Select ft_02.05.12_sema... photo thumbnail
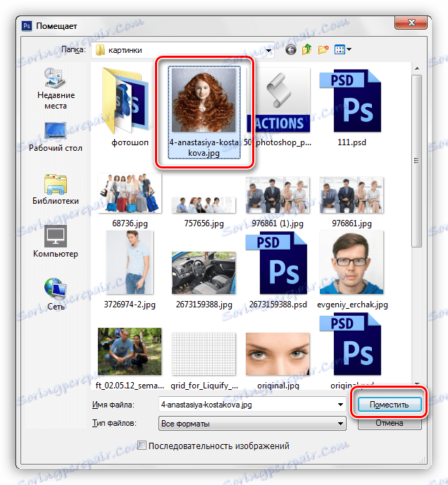Screen dimensions: 448x485 (x=130, y=351)
